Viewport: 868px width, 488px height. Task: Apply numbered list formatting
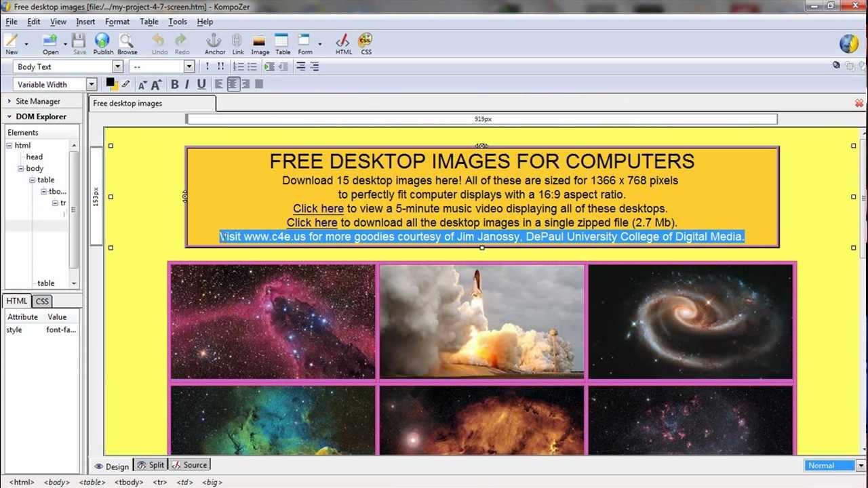tap(238, 66)
